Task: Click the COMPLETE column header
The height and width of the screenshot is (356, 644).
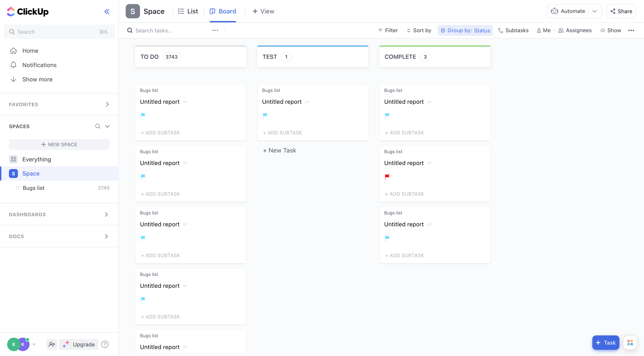Action: [x=435, y=57]
